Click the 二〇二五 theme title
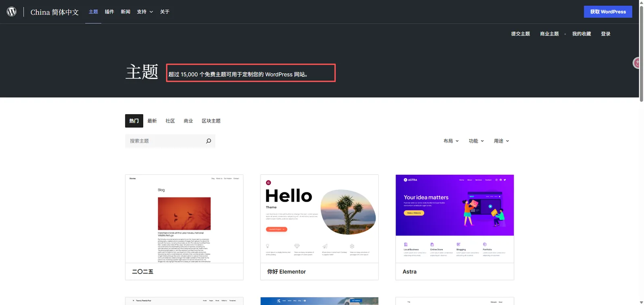Screen dimensions: 644x305 pyautogui.click(x=142, y=272)
